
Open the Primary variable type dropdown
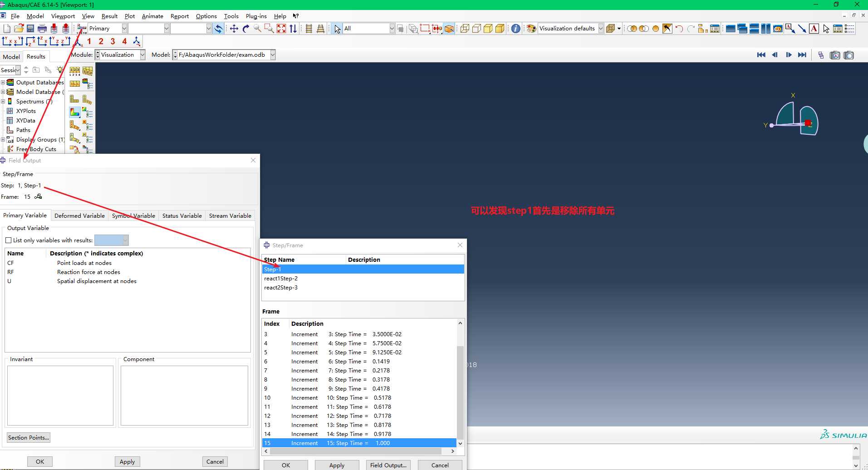point(124,28)
